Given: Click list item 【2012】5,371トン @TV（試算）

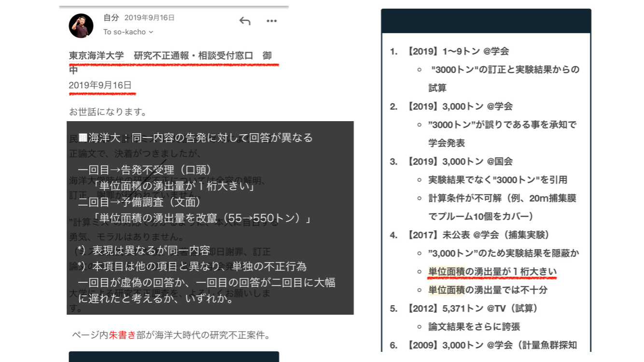Looking at the screenshot, I should [472, 308].
